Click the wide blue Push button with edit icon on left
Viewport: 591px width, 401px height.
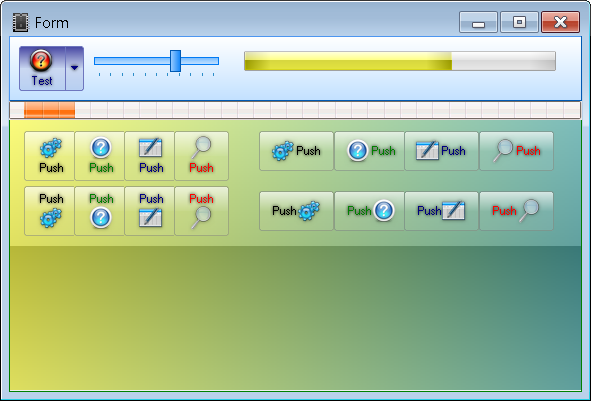(x=441, y=151)
